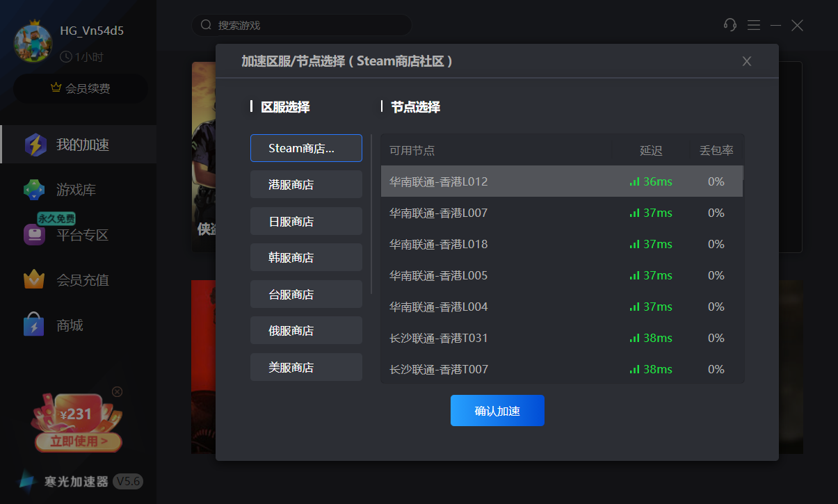Click the 寒光加速器 logo icon
838x504 pixels.
coord(27,480)
